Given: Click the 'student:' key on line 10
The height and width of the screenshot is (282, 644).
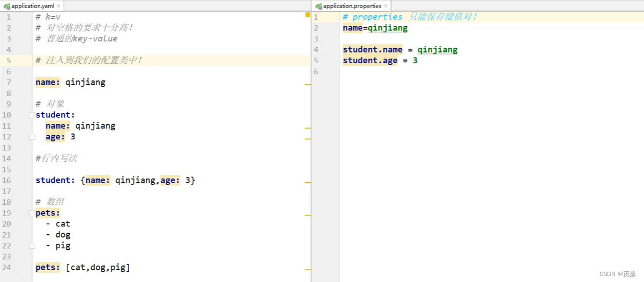Looking at the screenshot, I should (55, 115).
